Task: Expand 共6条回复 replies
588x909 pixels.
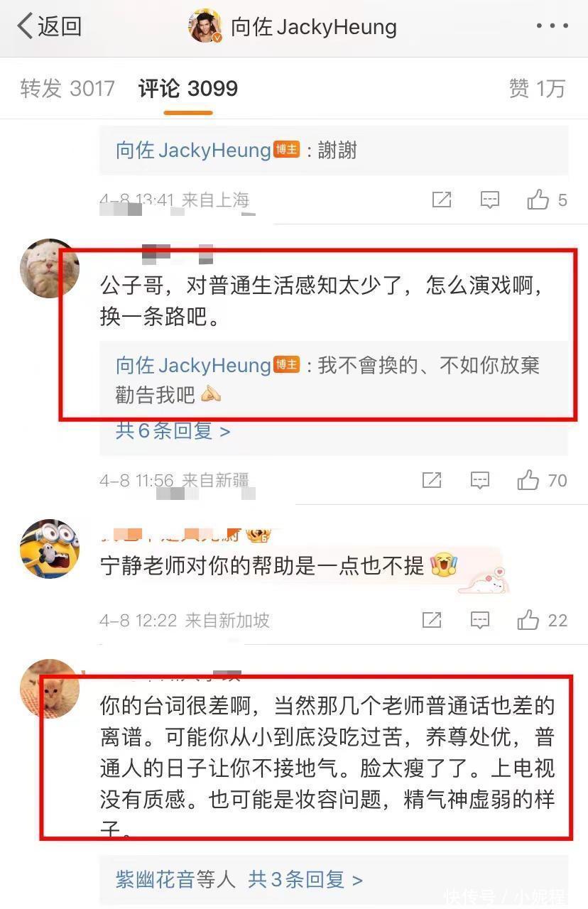Action: click(x=173, y=430)
